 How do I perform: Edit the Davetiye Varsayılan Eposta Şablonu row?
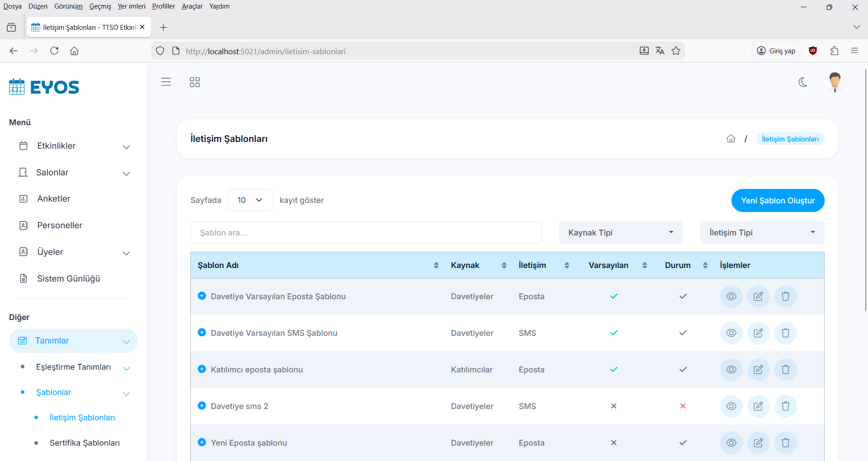(x=758, y=296)
